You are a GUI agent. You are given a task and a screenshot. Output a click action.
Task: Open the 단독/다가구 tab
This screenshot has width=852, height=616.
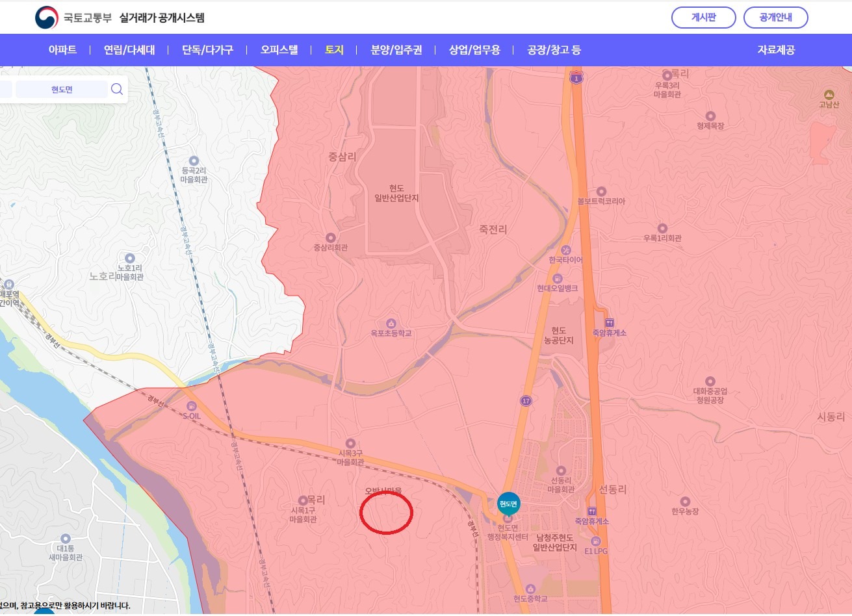pyautogui.click(x=207, y=50)
